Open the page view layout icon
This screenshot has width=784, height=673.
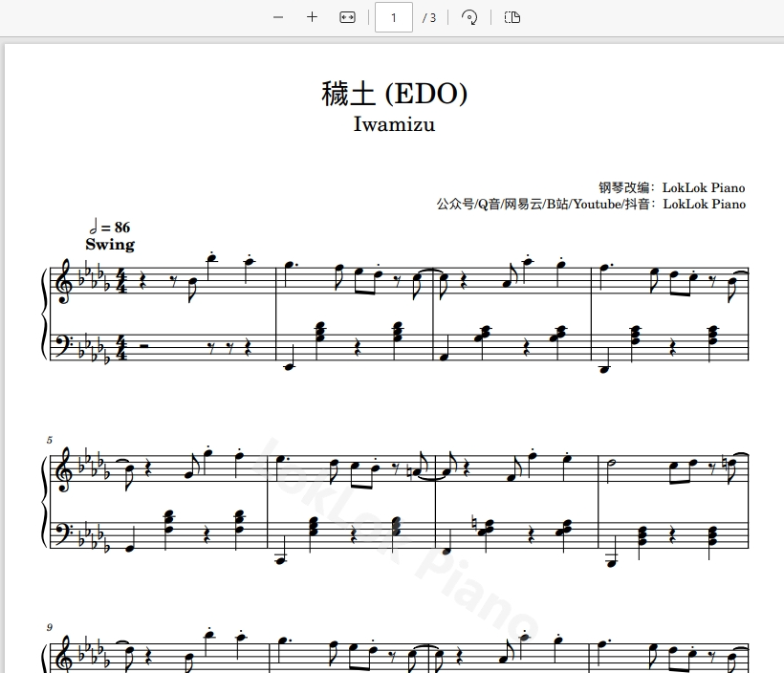512,17
